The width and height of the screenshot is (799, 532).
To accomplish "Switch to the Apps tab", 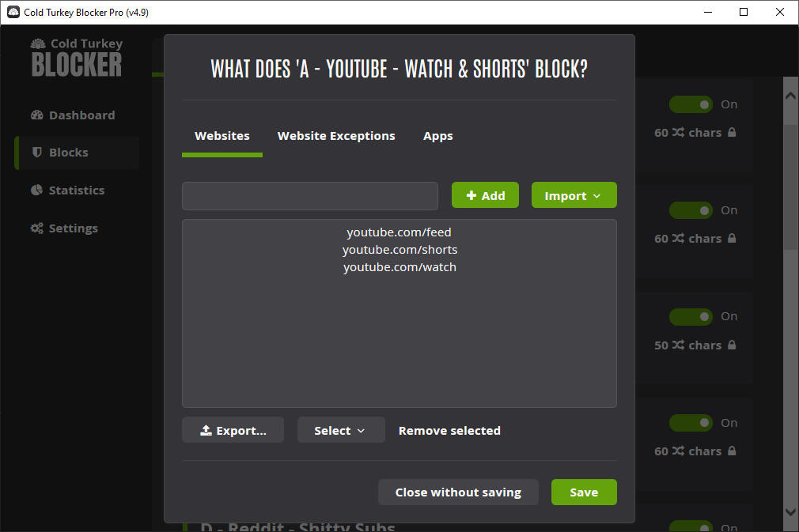I will (437, 136).
